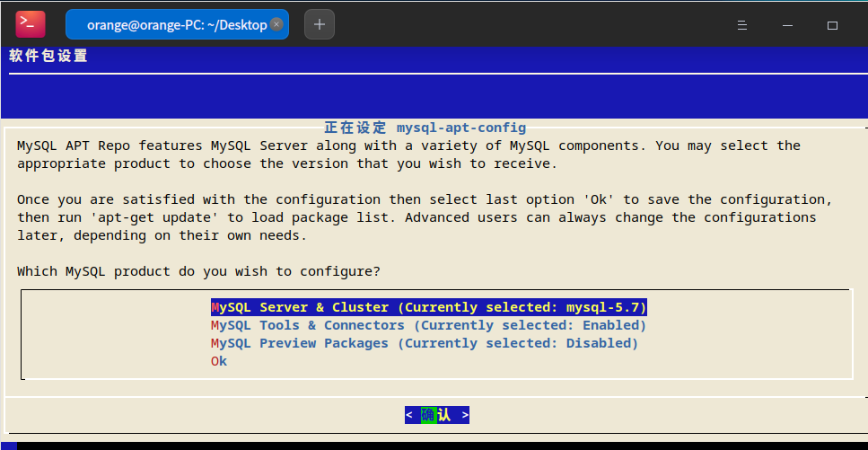
Task: Minimize the terminal window
Action: click(786, 25)
